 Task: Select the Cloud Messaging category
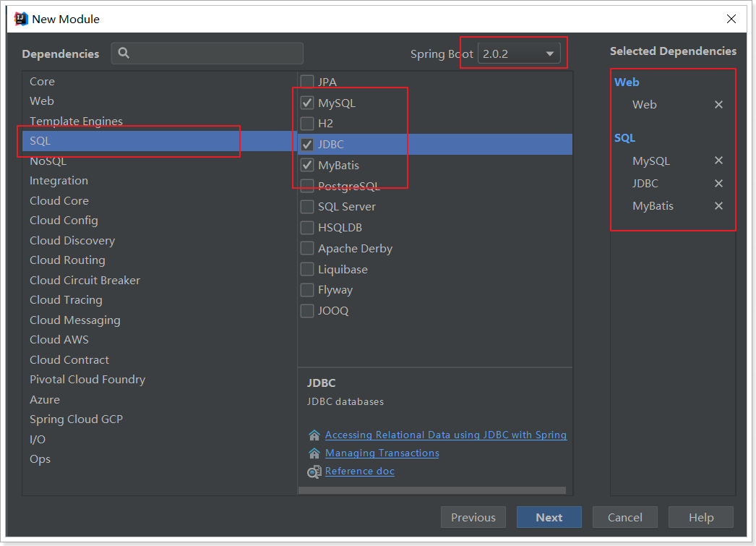pos(160,320)
